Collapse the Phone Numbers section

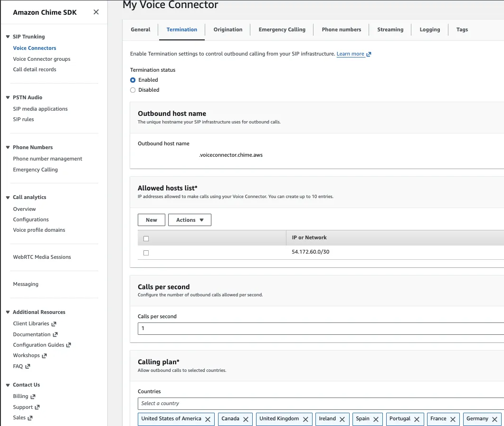(8, 147)
